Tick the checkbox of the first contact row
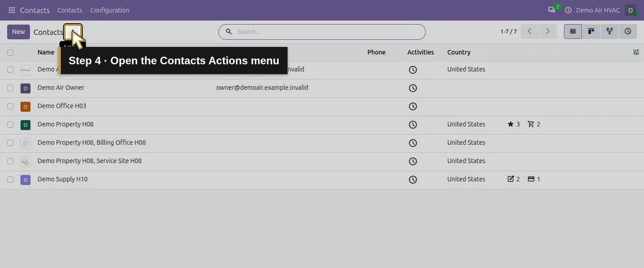The width and height of the screenshot is (644, 268). 10,70
